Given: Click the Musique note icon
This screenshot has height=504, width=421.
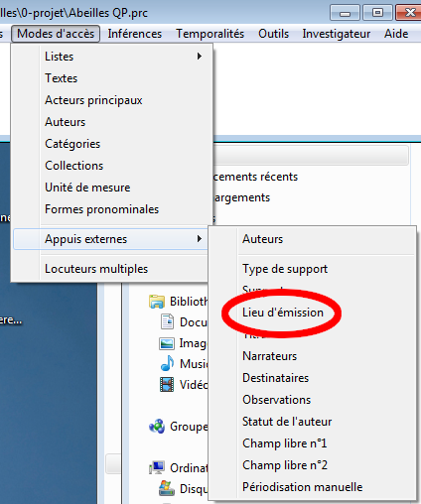Looking at the screenshot, I should click(x=167, y=363).
